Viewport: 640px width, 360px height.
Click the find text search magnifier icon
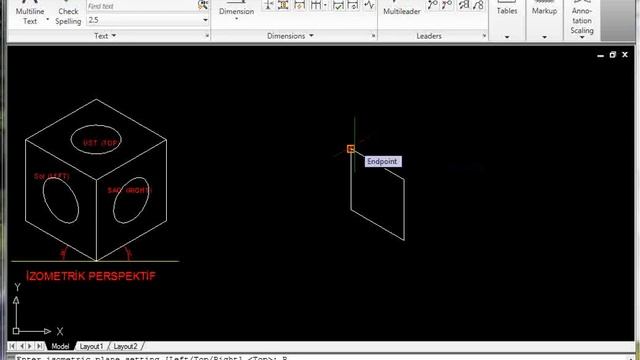[x=203, y=5]
